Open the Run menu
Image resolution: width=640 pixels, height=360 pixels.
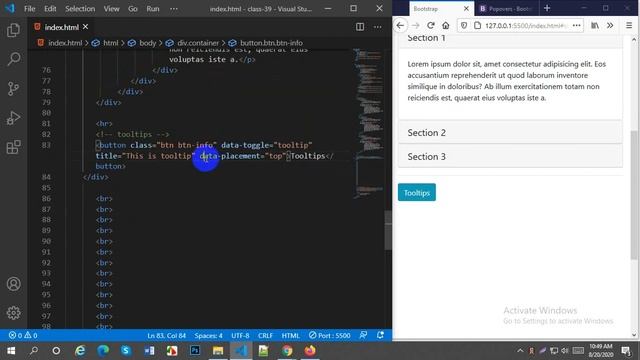point(153,9)
